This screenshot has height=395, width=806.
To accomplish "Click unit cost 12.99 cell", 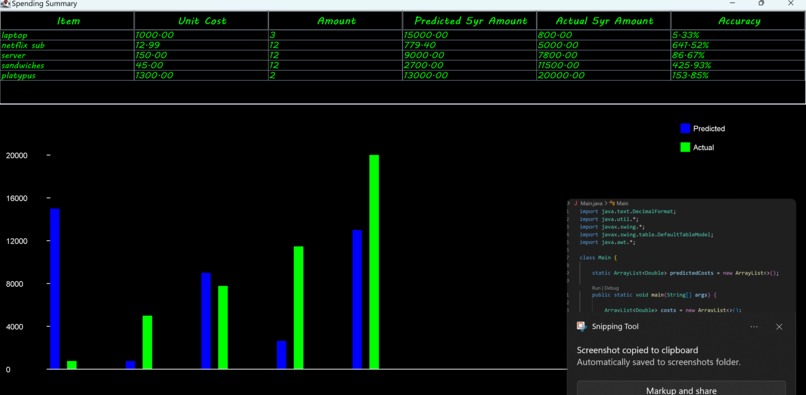I will pos(202,45).
